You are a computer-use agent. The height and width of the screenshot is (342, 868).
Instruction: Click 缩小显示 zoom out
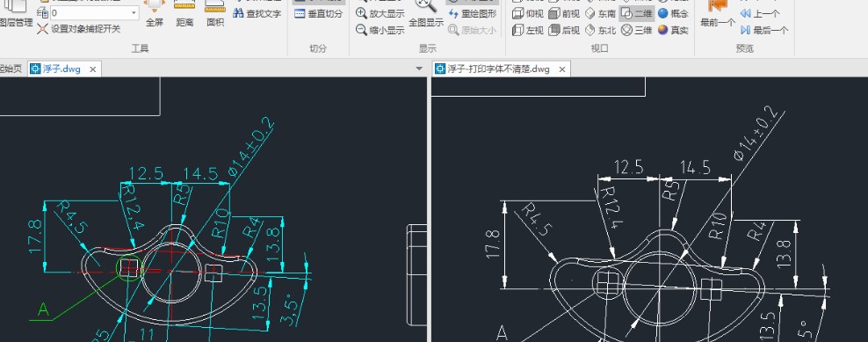click(x=380, y=31)
